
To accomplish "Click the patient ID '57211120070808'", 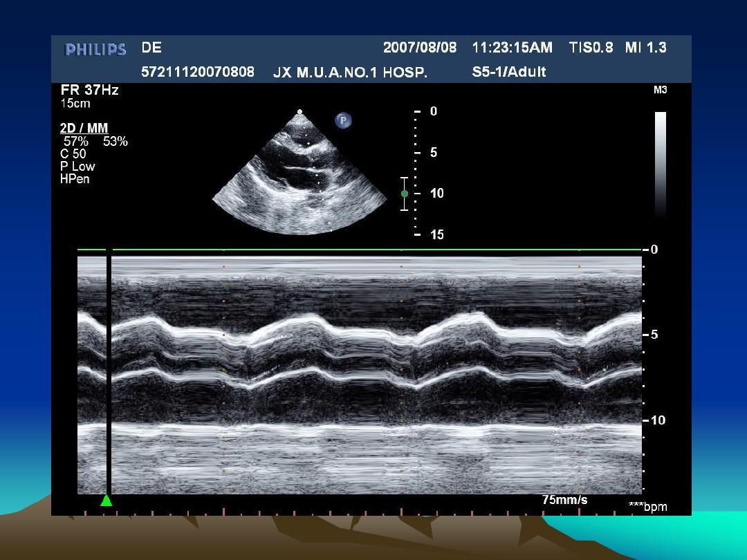I will tap(198, 72).
